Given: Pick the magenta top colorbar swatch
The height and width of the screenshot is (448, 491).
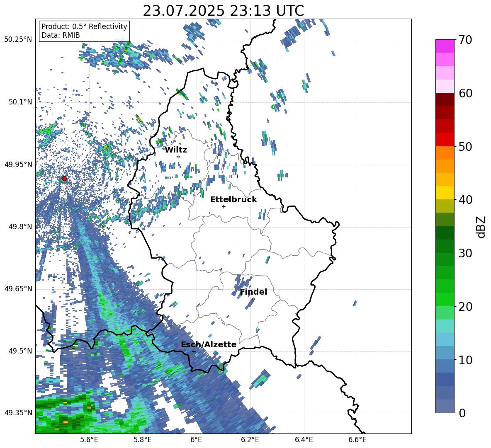Looking at the screenshot, I should coord(445,46).
